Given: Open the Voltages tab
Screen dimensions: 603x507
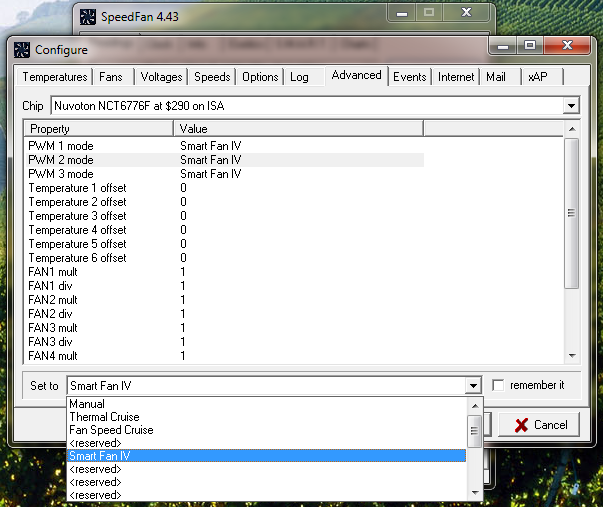Looking at the screenshot, I should pyautogui.click(x=161, y=77).
